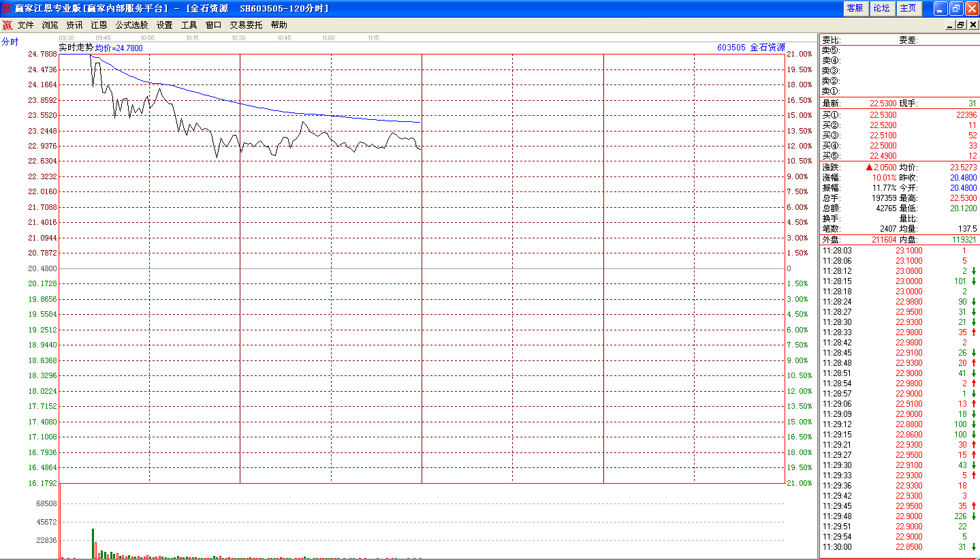Viewport: 980px width, 560px height.
Task: Select the 11:28:15 trade row
Action: click(x=899, y=281)
